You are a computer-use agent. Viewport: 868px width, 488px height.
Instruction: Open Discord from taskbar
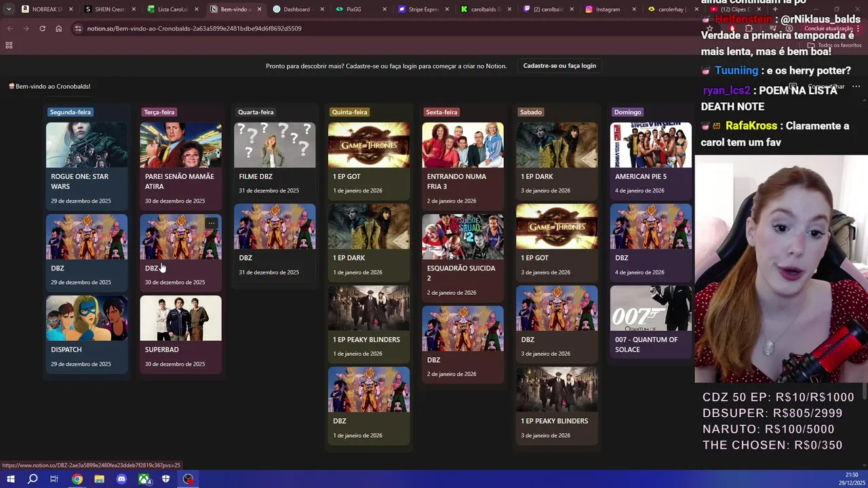coord(121,479)
